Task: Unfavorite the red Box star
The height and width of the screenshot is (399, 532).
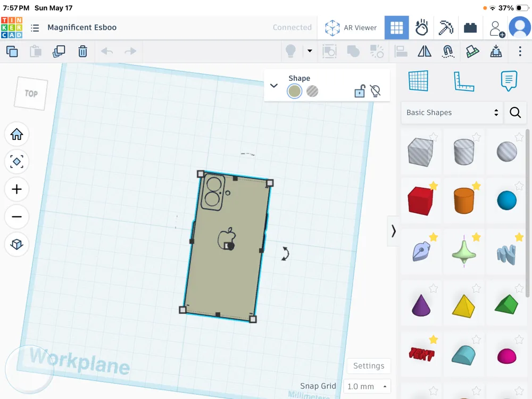Action: pyautogui.click(x=433, y=186)
